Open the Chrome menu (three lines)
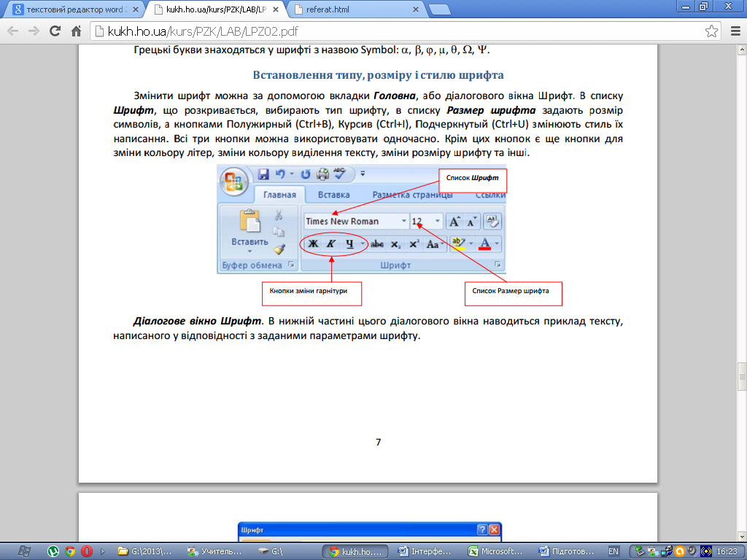Viewport: 747px width, 560px height. coord(735,31)
